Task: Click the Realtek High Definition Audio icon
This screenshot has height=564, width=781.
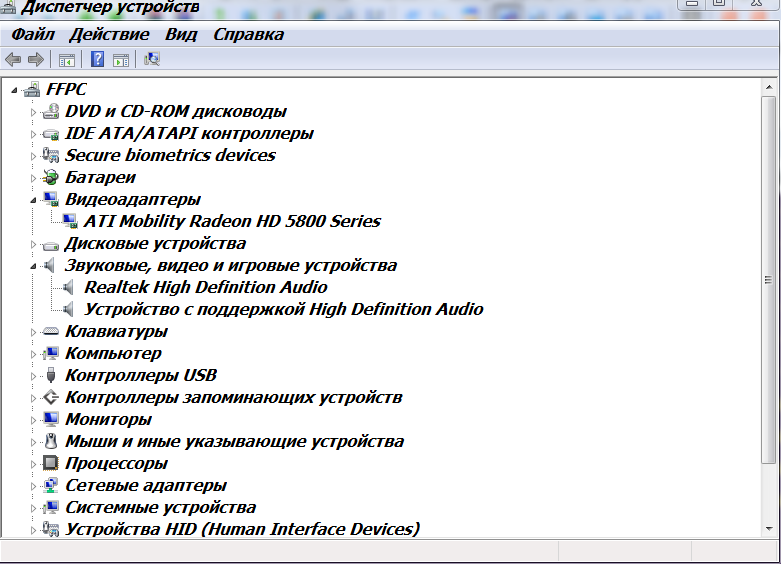Action: tap(68, 287)
